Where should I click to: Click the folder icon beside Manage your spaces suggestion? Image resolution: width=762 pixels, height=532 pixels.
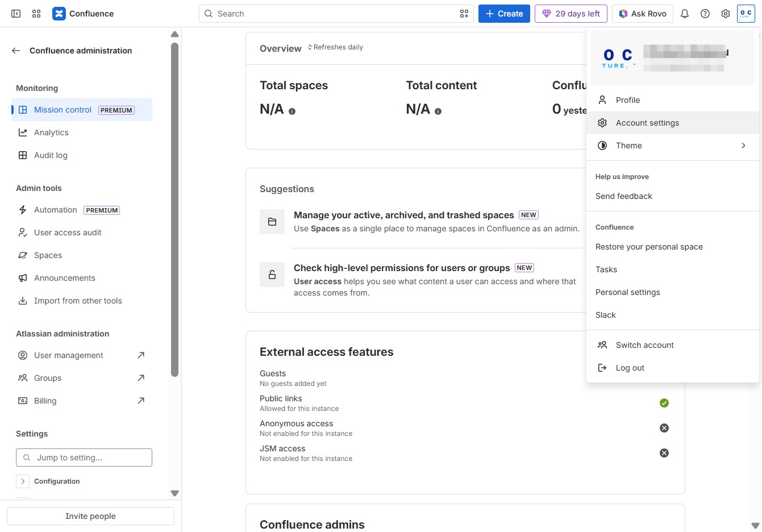(272, 222)
